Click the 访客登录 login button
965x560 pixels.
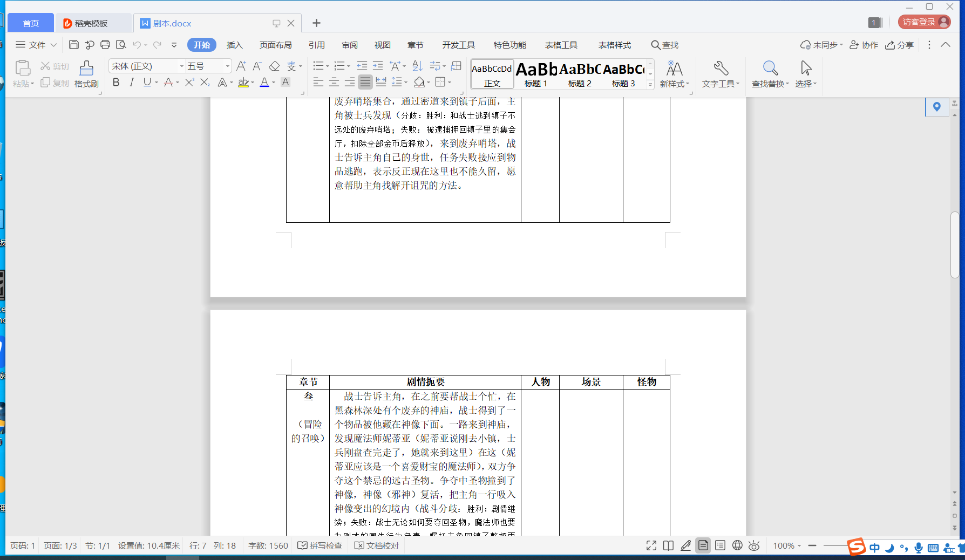point(925,22)
